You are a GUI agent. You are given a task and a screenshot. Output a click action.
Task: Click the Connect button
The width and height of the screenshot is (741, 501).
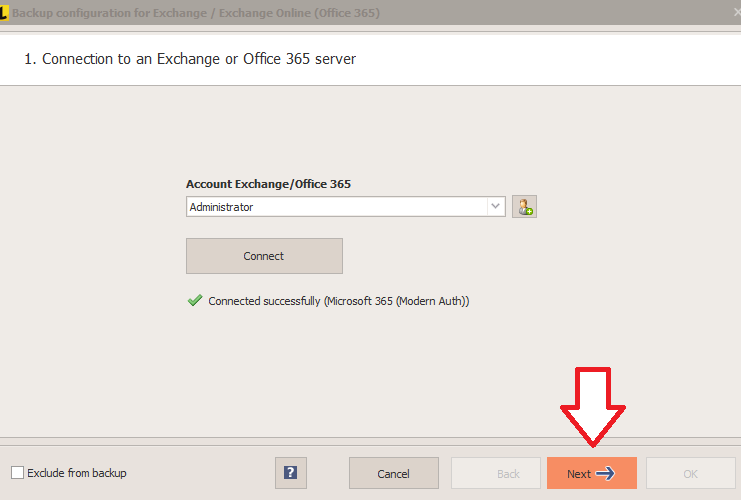pos(264,256)
